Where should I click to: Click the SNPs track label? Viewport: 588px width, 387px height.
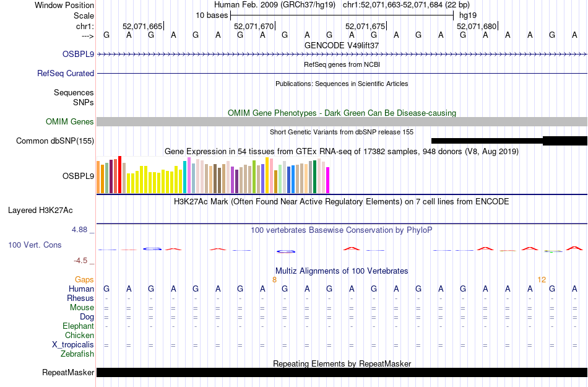84,102
